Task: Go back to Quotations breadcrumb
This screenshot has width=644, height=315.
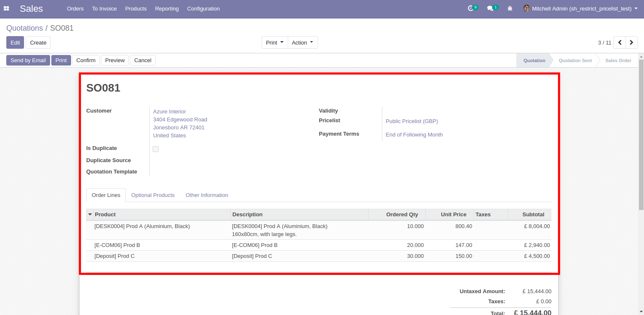Action: [24, 28]
